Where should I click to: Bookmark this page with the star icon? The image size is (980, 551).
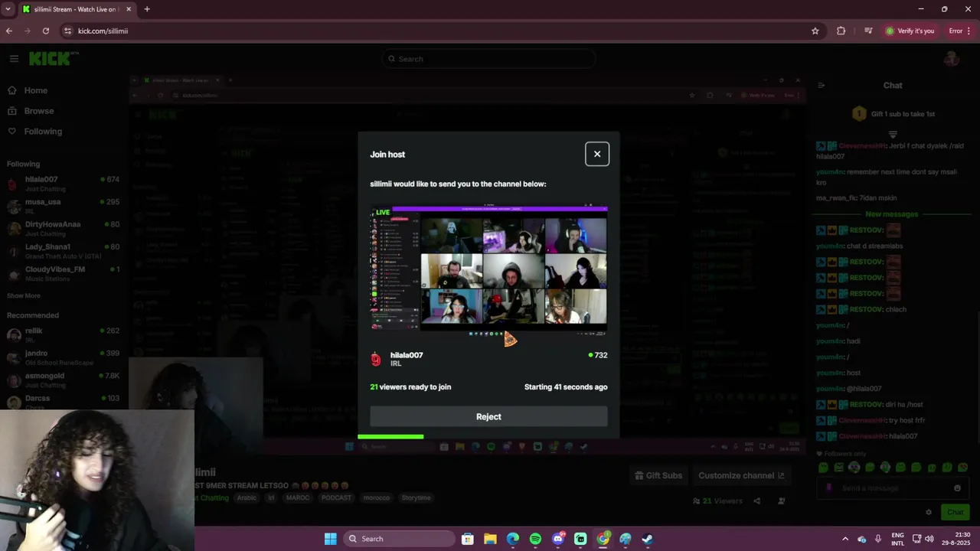coord(815,31)
